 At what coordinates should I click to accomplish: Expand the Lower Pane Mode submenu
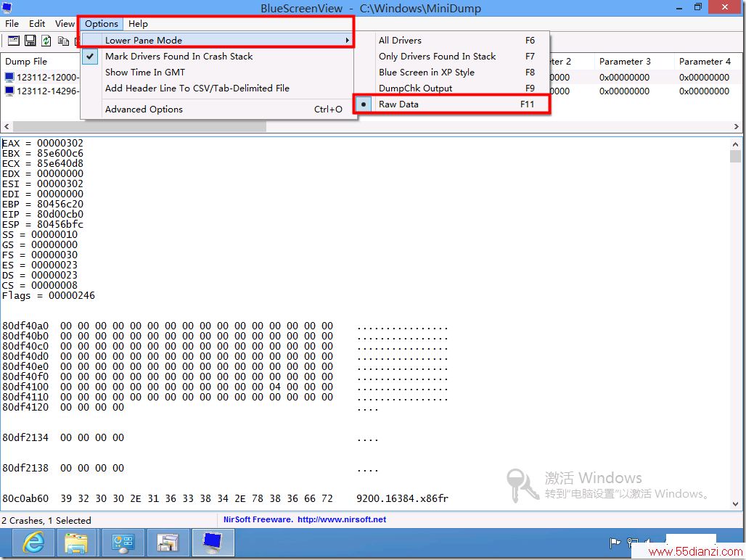(219, 41)
